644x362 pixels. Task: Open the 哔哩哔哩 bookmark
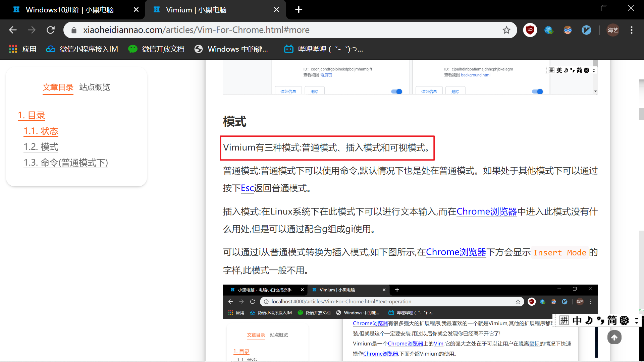(x=323, y=49)
